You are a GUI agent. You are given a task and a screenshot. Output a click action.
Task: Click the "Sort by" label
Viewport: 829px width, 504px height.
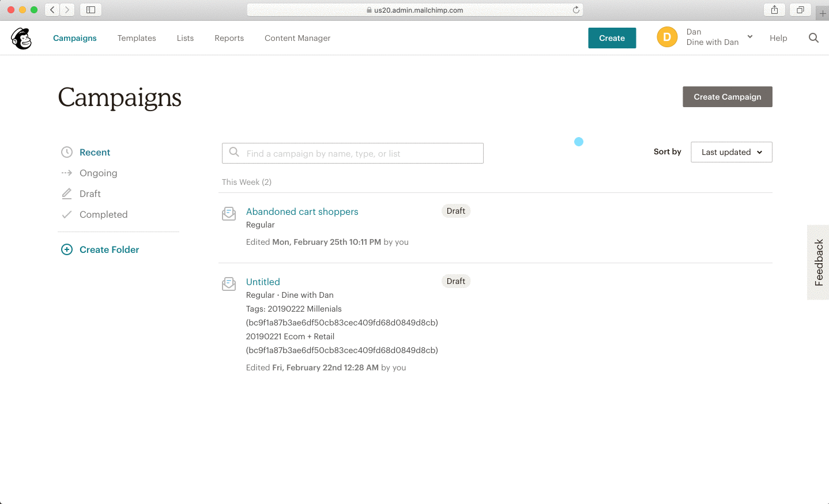pyautogui.click(x=668, y=151)
